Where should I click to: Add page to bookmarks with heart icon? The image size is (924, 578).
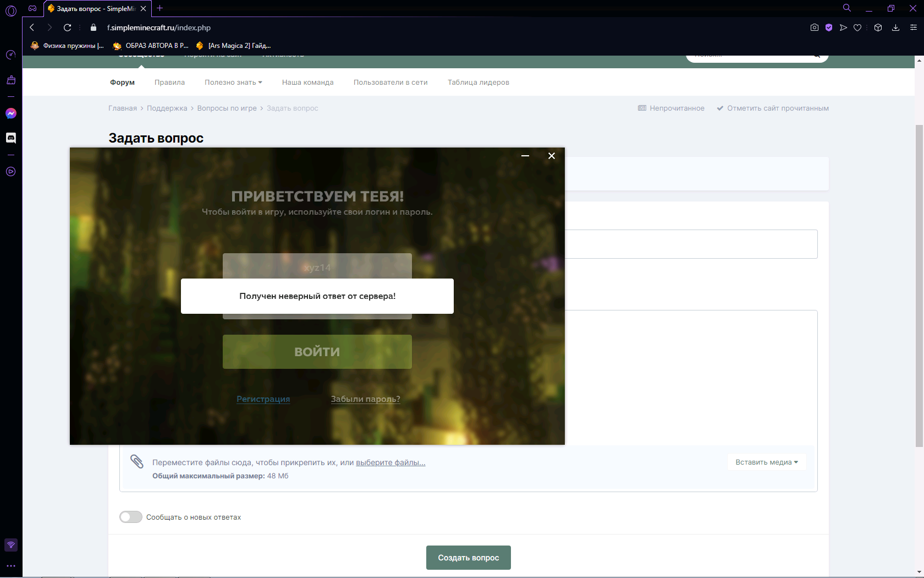pos(857,28)
